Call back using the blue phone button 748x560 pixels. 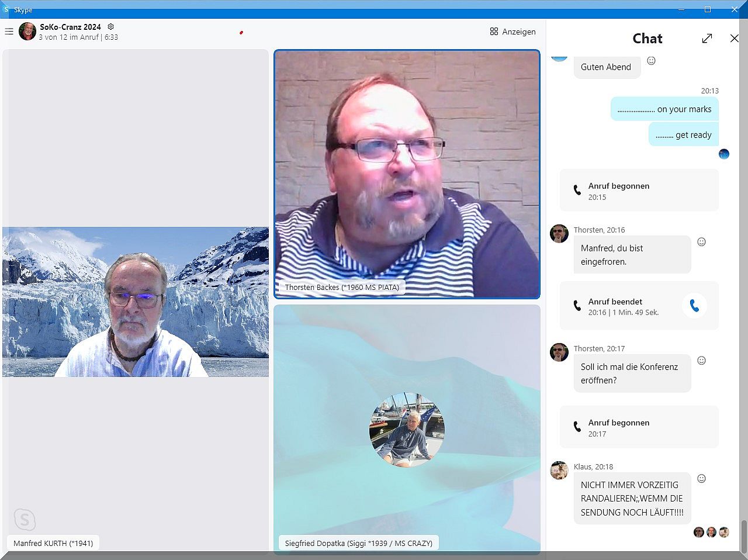click(x=694, y=306)
